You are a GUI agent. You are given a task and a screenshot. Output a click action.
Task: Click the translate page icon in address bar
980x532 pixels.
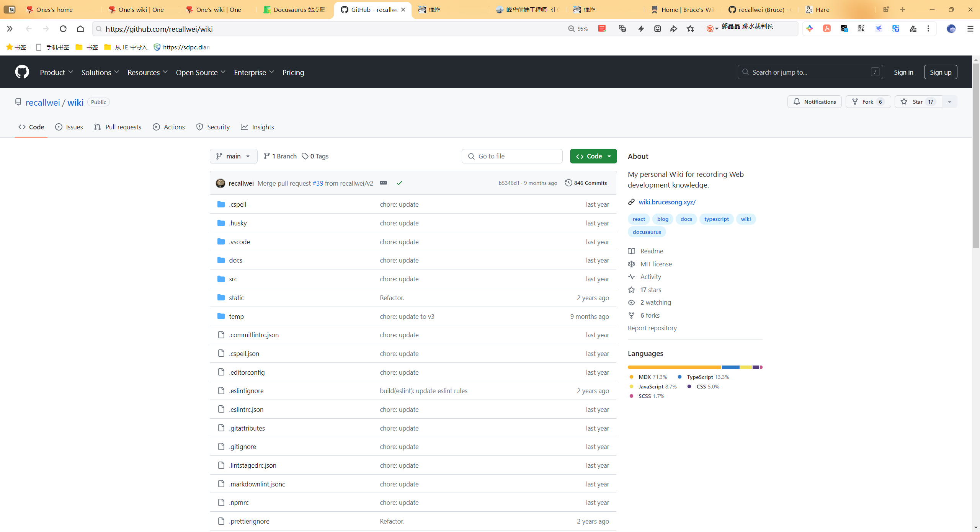click(x=622, y=29)
